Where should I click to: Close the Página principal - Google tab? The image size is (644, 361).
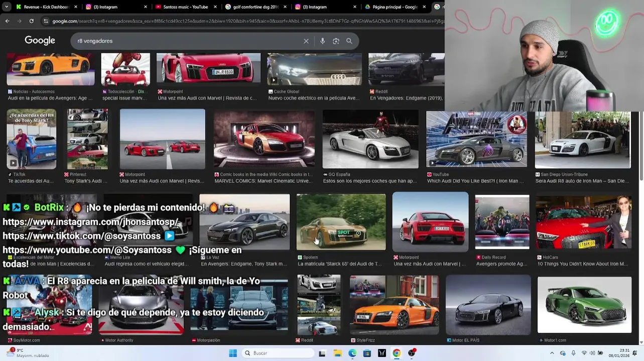(425, 7)
